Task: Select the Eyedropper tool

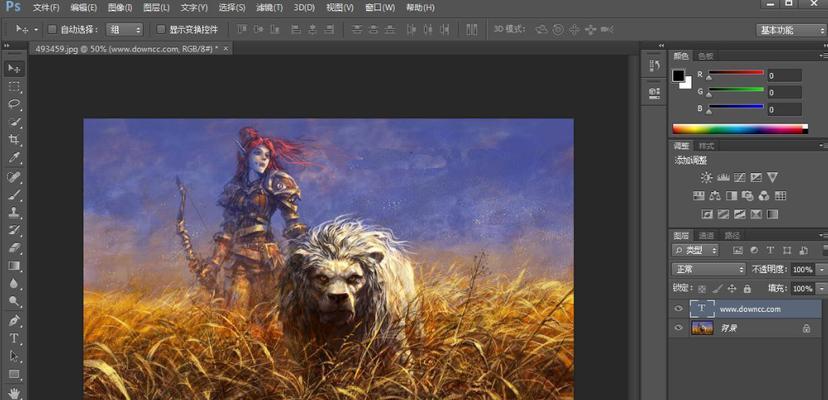Action: (x=14, y=158)
